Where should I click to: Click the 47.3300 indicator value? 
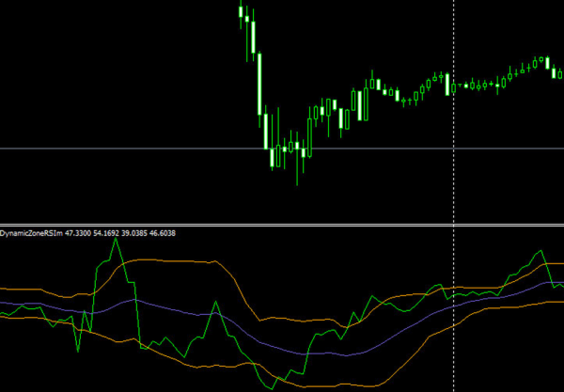(x=78, y=233)
